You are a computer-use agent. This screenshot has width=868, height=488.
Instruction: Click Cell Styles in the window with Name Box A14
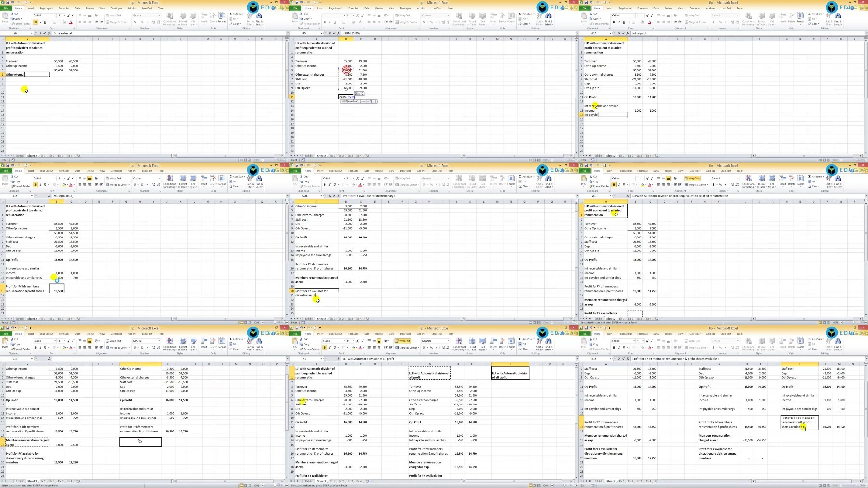tap(772, 19)
